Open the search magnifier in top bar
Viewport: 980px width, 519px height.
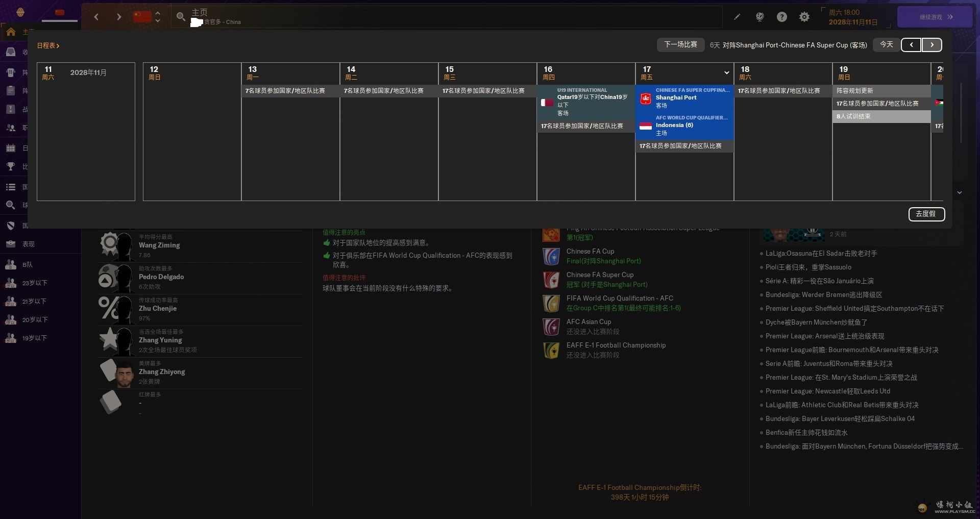pyautogui.click(x=181, y=17)
